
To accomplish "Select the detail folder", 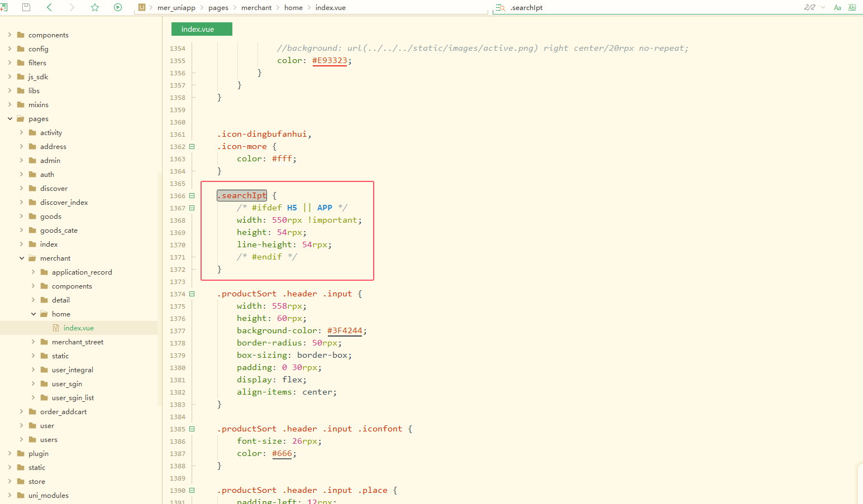I will 61,300.
